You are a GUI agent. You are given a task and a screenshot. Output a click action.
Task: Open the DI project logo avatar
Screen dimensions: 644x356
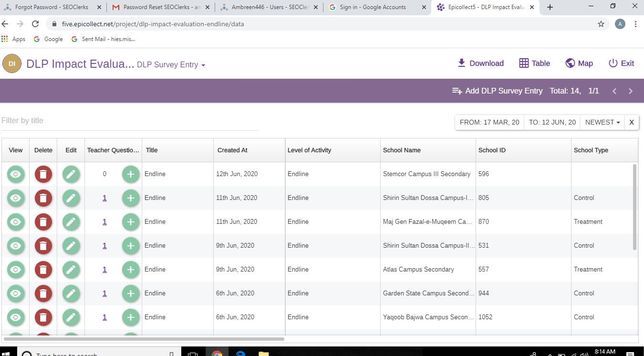click(x=12, y=63)
